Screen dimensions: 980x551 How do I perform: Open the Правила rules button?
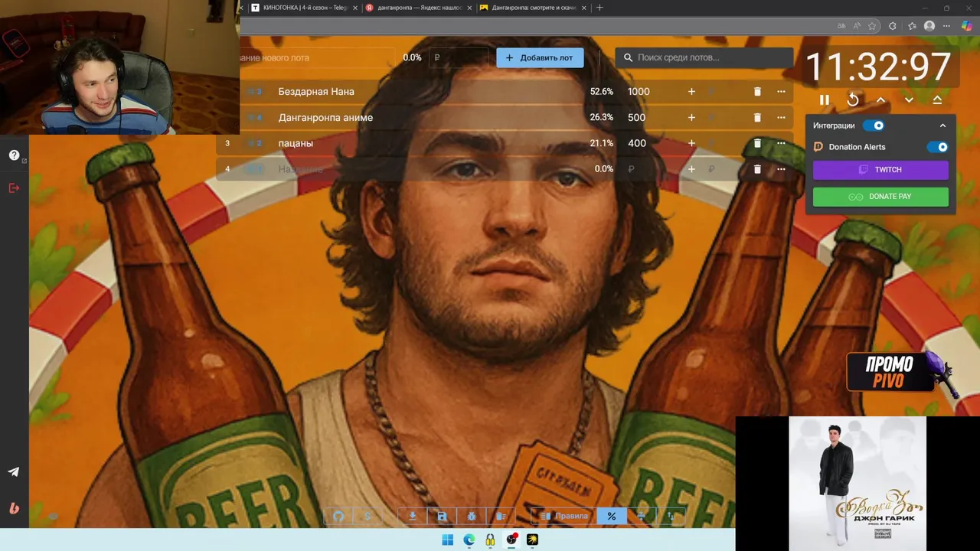[564, 516]
